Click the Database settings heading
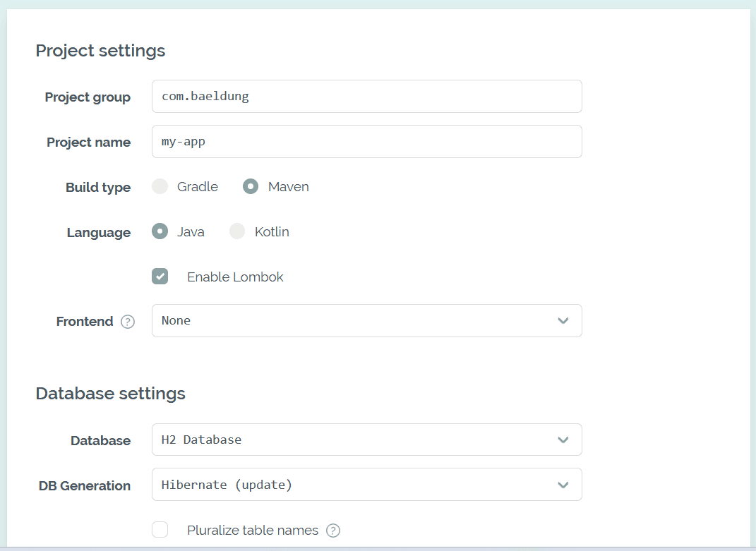The width and height of the screenshot is (756, 551). pos(110,394)
